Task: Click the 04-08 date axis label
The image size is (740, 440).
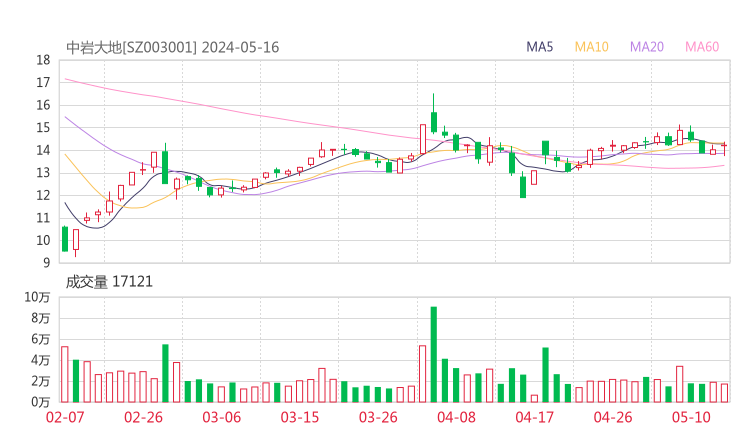Action: 456,417
